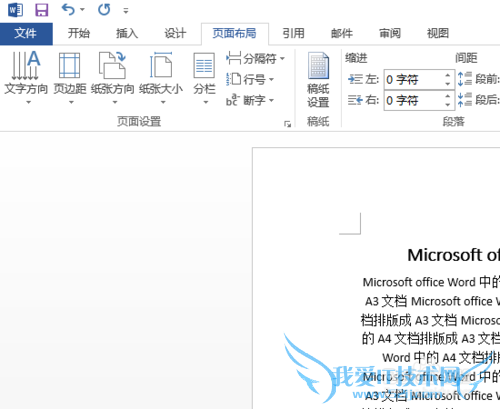
Task: Select the 页面布局 tab
Action: [235, 33]
